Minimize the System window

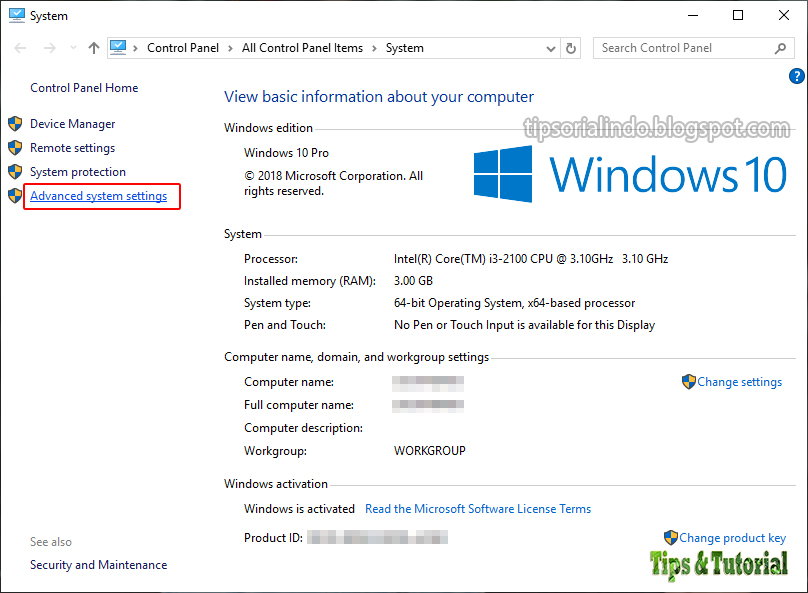pyautogui.click(x=693, y=15)
